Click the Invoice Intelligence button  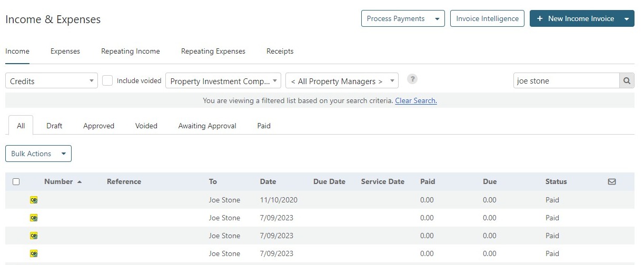pyautogui.click(x=487, y=18)
